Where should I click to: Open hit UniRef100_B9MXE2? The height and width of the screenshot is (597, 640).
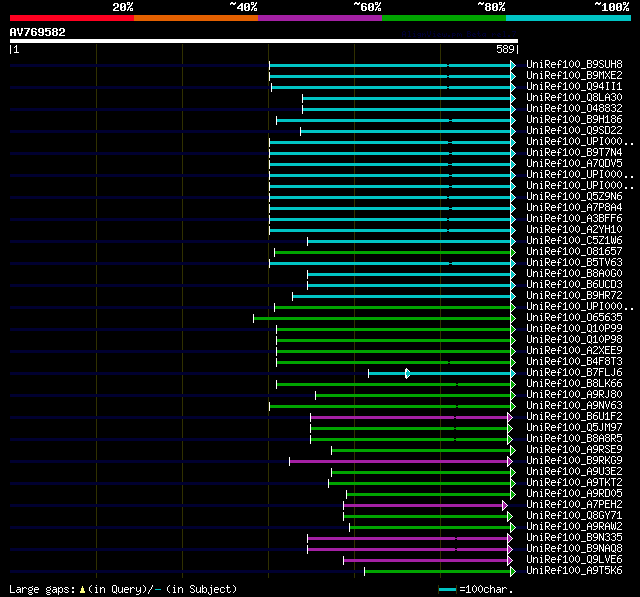574,75
